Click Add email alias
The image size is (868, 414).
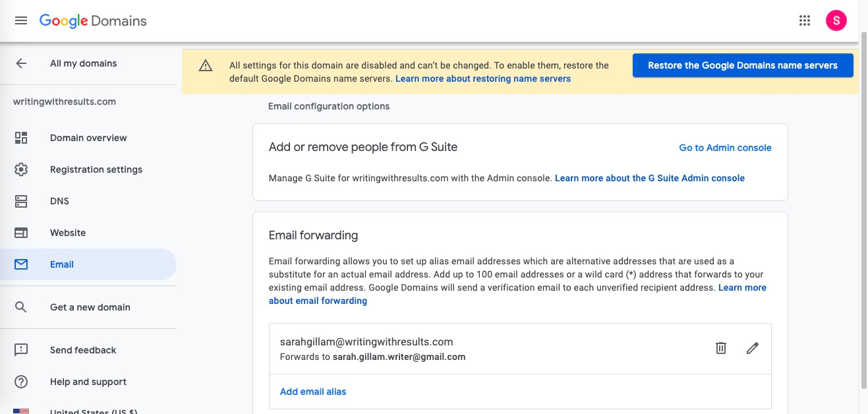point(313,392)
